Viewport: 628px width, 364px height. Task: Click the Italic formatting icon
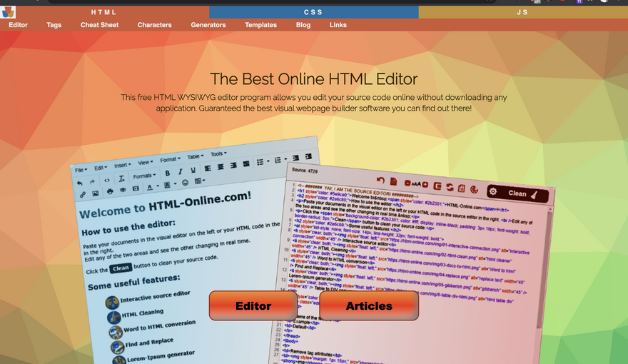pyautogui.click(x=180, y=172)
